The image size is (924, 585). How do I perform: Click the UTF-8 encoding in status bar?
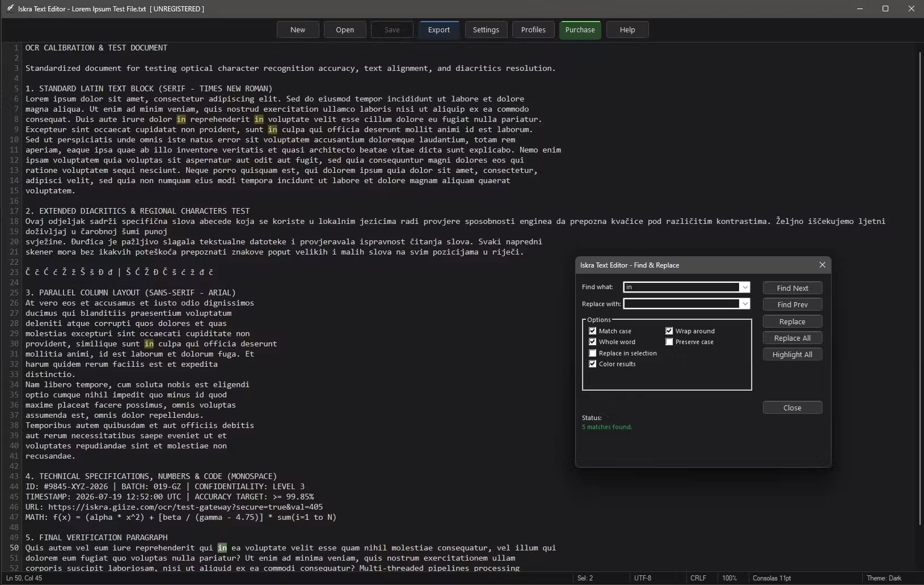click(x=643, y=578)
